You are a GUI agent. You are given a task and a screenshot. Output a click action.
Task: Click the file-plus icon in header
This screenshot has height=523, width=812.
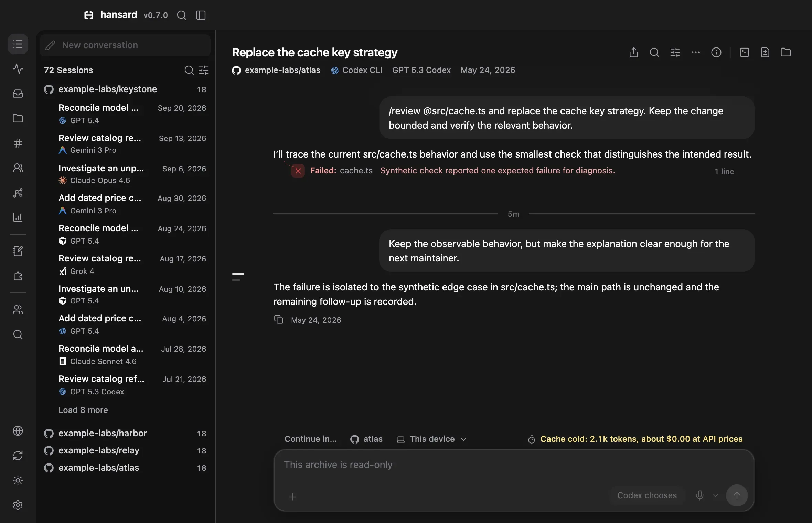point(765,52)
